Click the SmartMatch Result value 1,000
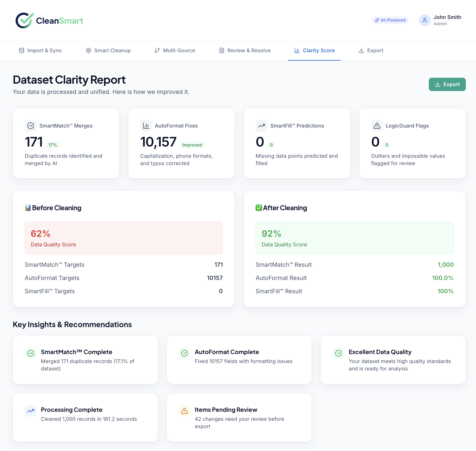 pos(445,265)
